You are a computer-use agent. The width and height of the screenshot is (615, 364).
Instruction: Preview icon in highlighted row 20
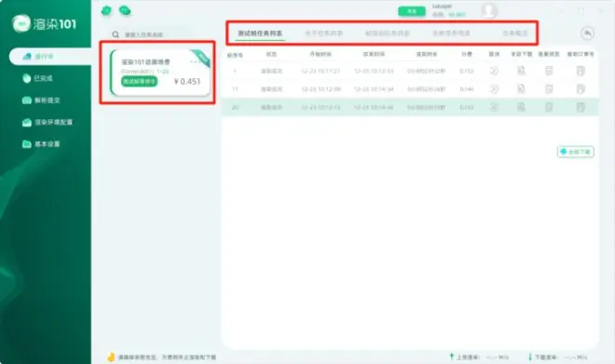pyautogui.click(x=549, y=107)
